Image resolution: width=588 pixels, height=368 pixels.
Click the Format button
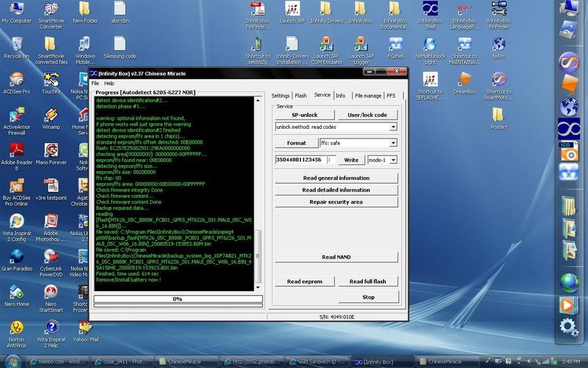pyautogui.click(x=296, y=143)
